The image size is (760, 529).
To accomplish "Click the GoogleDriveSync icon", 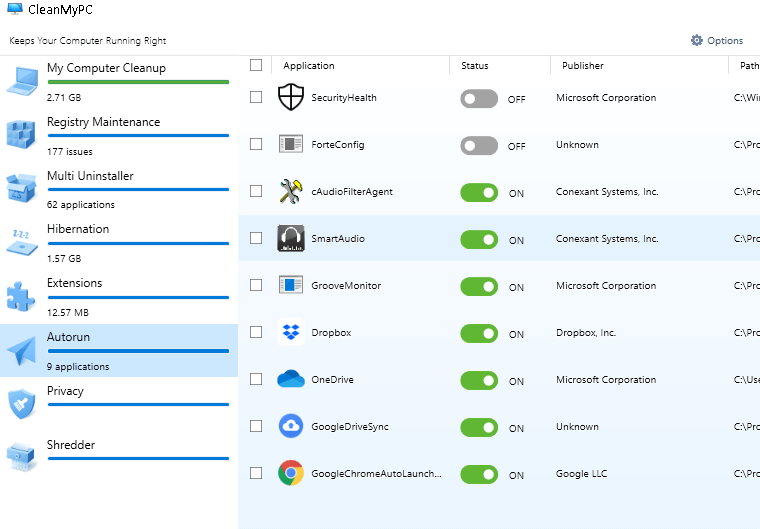I will (x=291, y=426).
